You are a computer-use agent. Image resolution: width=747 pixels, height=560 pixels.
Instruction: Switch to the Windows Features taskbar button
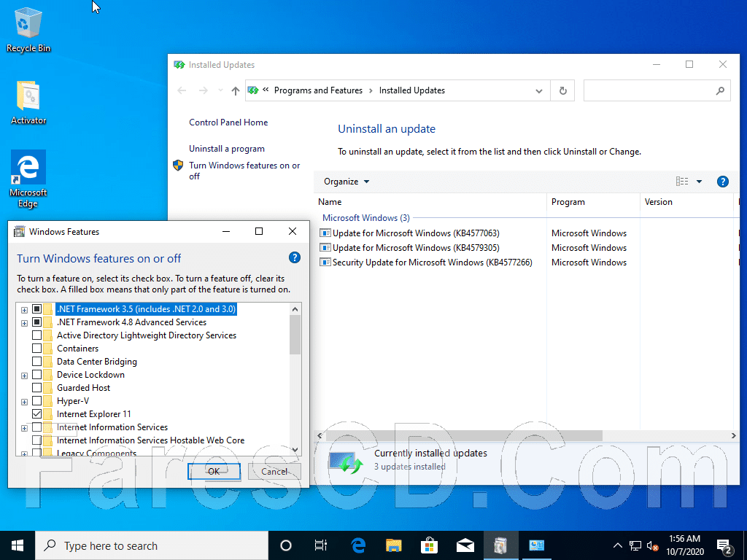tap(500, 545)
